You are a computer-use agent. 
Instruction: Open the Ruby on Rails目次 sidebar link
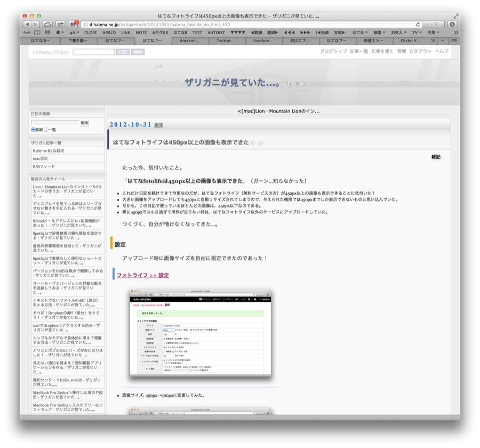coord(49,150)
